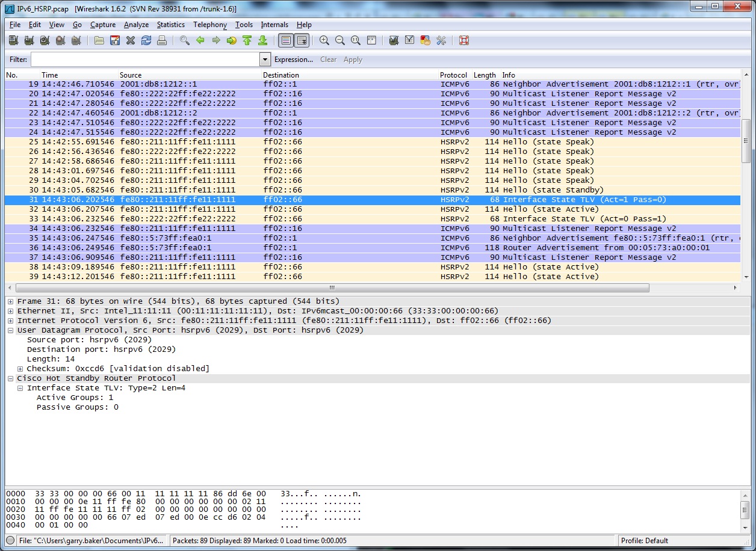Image resolution: width=756 pixels, height=551 pixels.
Task: Collapse the User Datagram Protocol node
Action: coord(11,330)
